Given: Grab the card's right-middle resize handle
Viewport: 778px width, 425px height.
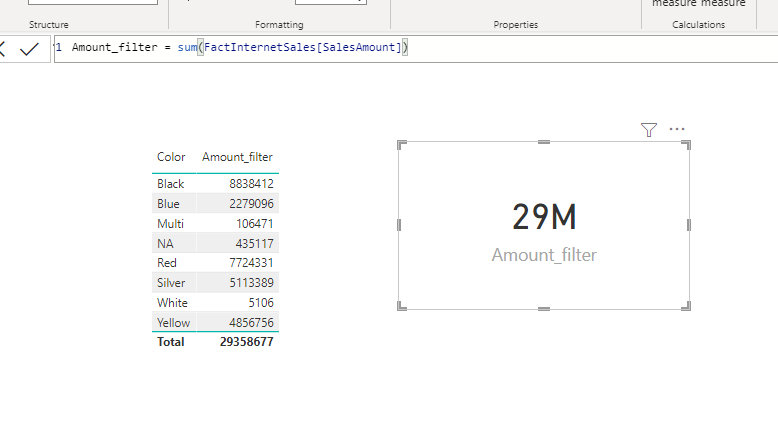Looking at the screenshot, I should point(688,225).
